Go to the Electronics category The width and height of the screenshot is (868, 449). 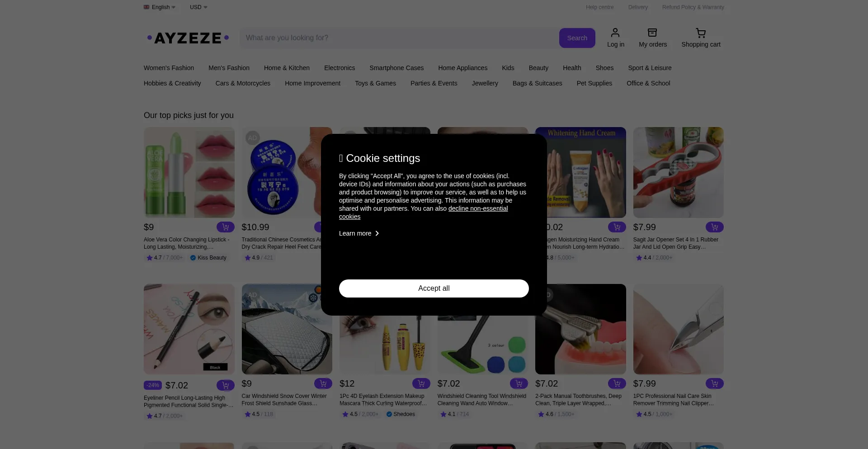click(x=339, y=68)
